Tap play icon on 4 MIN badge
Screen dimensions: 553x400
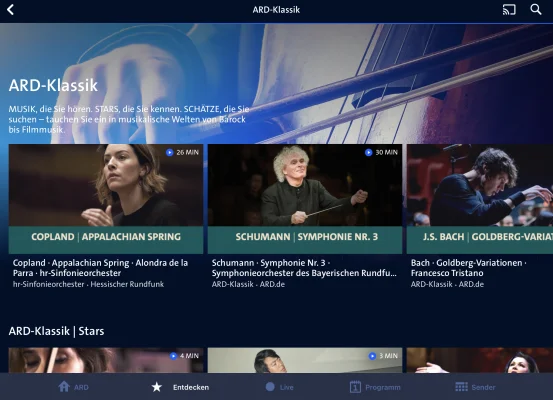tap(173, 356)
